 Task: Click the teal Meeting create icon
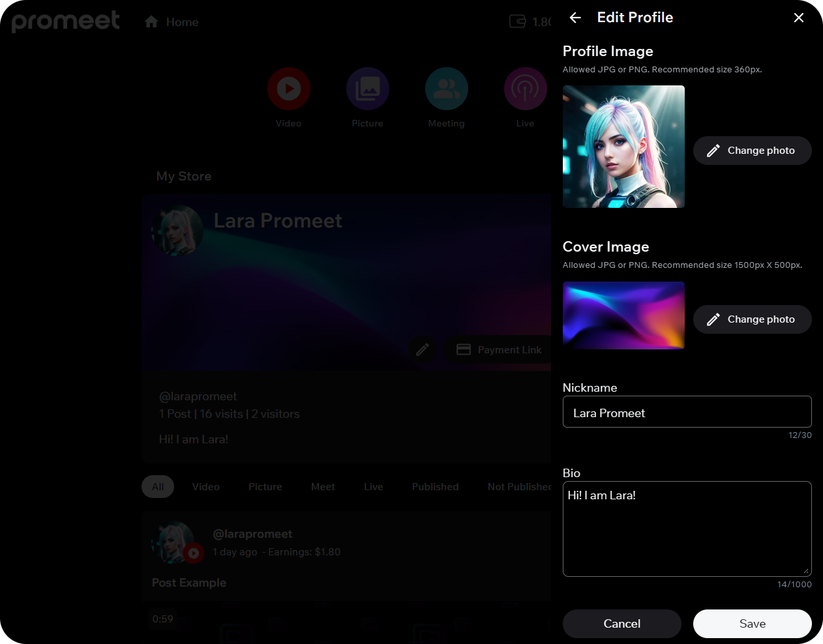pyautogui.click(x=446, y=89)
